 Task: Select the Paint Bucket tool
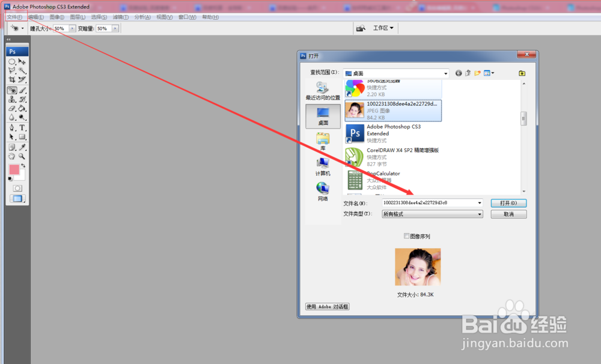click(22, 109)
